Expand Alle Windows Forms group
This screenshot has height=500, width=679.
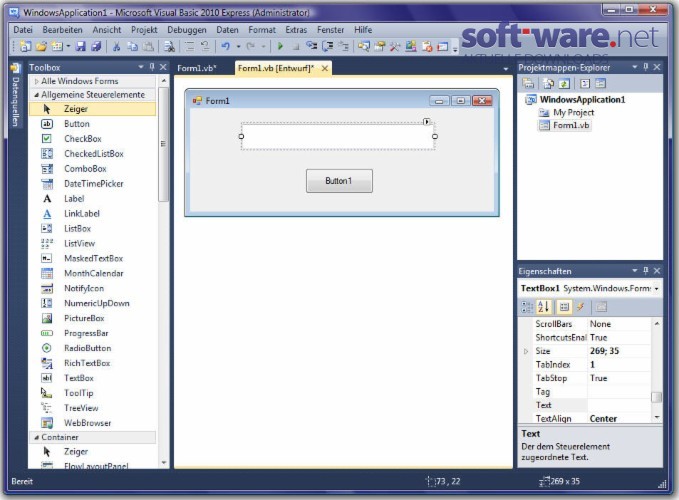(x=36, y=81)
